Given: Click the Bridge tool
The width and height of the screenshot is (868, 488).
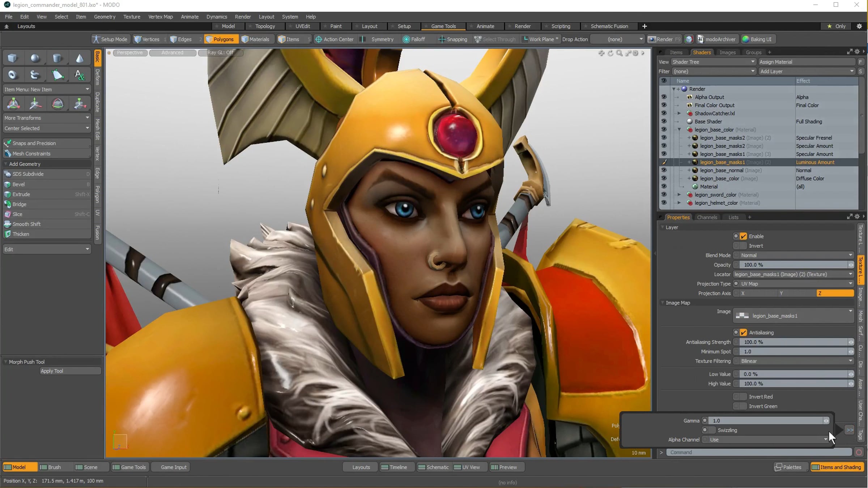Looking at the screenshot, I should (x=47, y=204).
